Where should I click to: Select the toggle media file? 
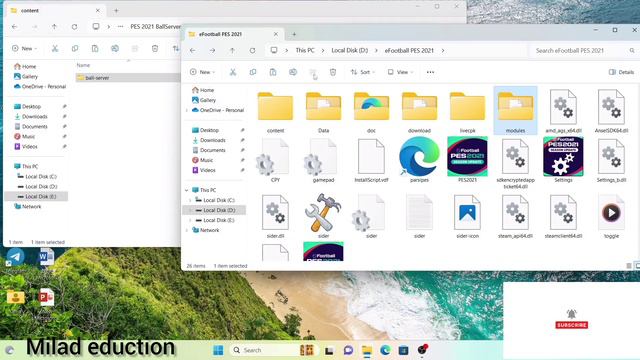(611, 216)
